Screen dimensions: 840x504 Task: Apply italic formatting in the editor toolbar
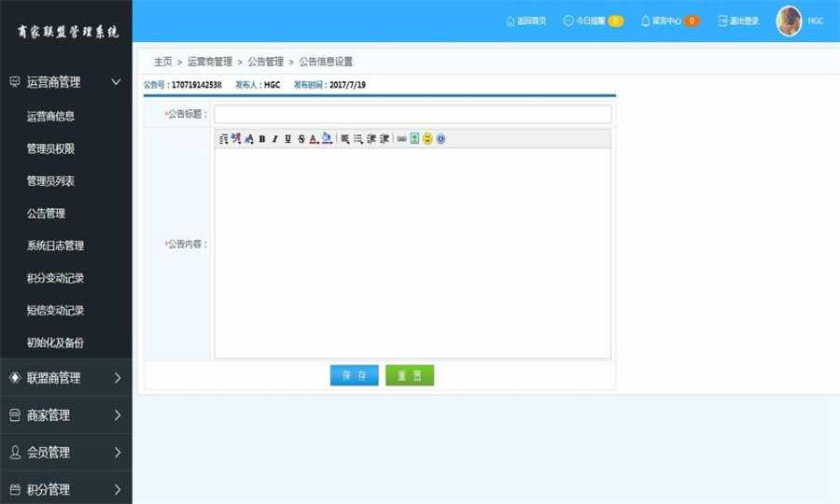pyautogui.click(x=274, y=139)
